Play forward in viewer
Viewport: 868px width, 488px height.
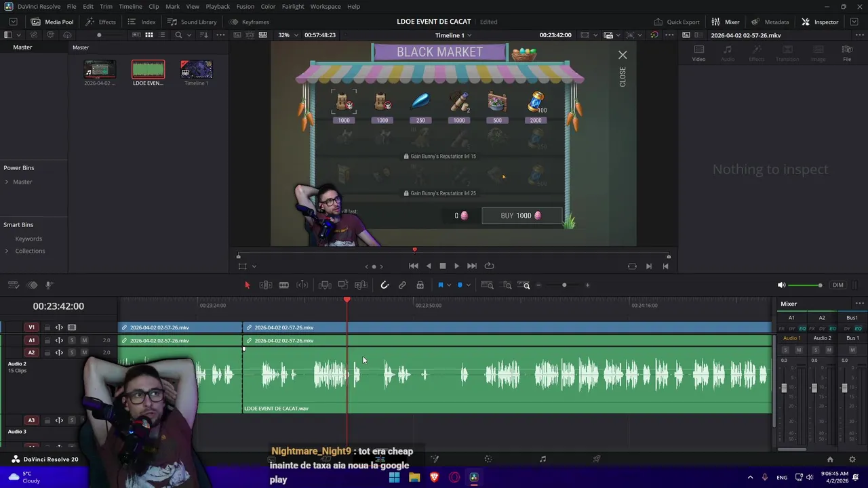tap(457, 266)
